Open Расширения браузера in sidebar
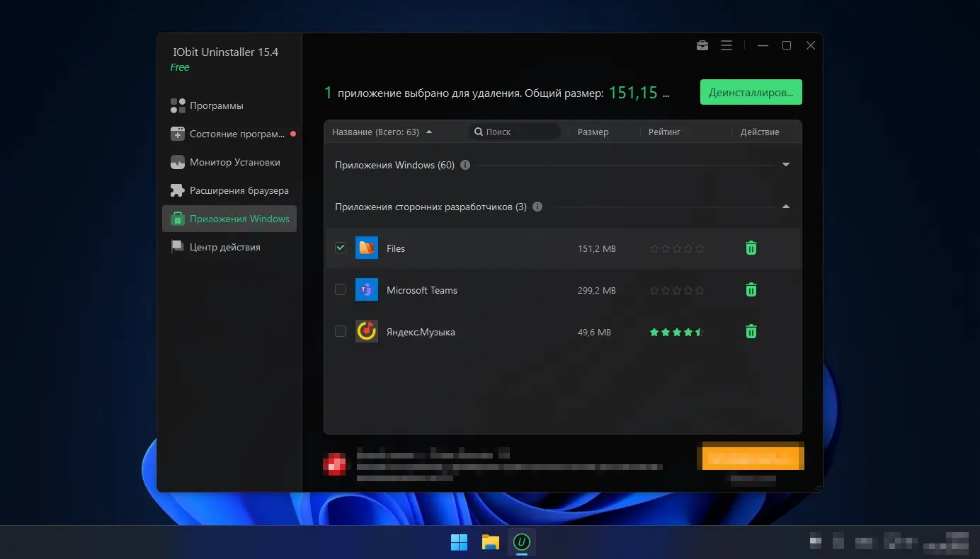 [x=229, y=190]
